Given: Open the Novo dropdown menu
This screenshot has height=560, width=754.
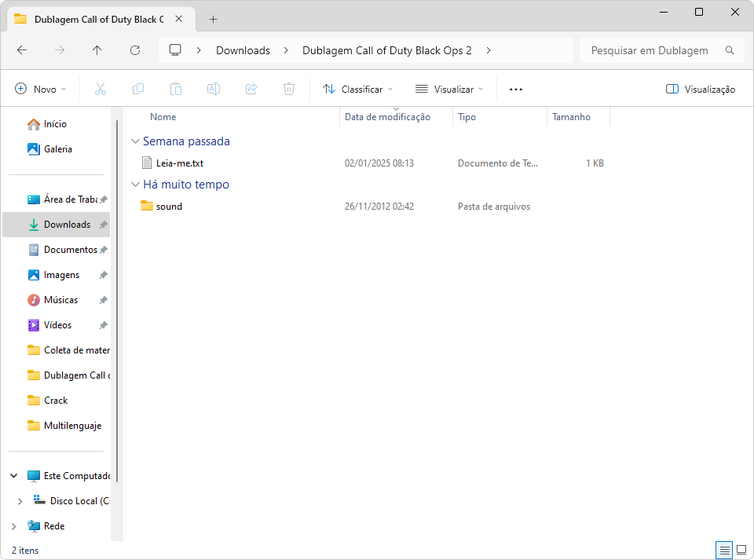Looking at the screenshot, I should pos(41,89).
